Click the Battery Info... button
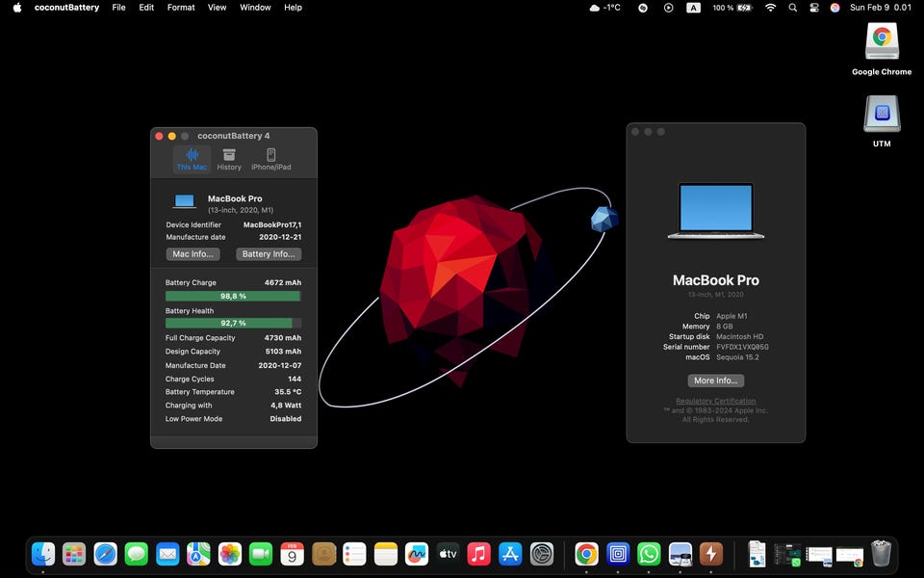Screen dimensions: 924x578 pos(269,253)
